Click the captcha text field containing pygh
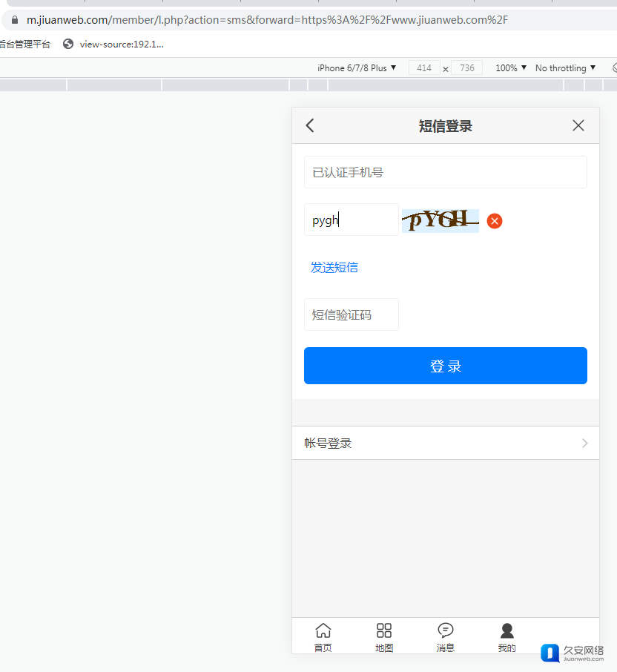 click(x=352, y=220)
